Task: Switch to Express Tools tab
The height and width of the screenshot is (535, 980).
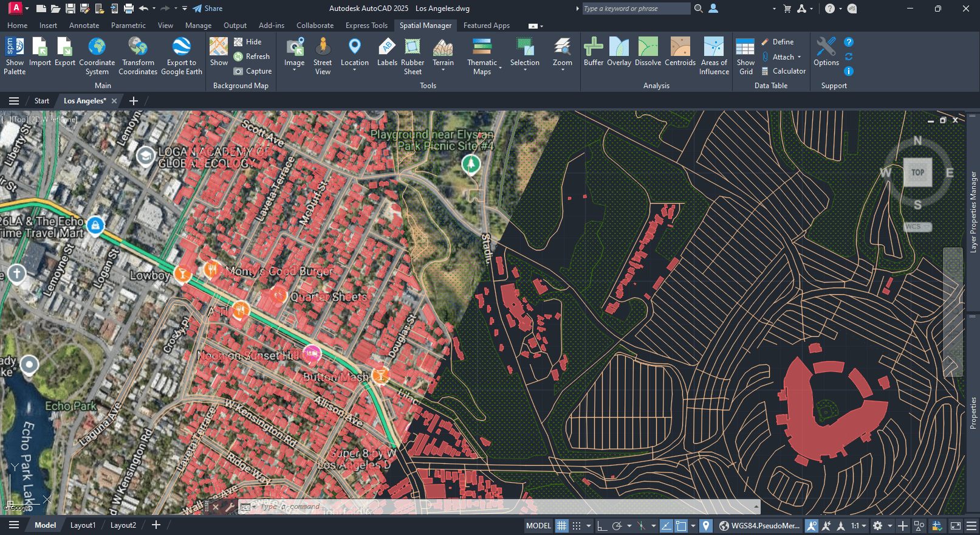Action: pyautogui.click(x=366, y=26)
